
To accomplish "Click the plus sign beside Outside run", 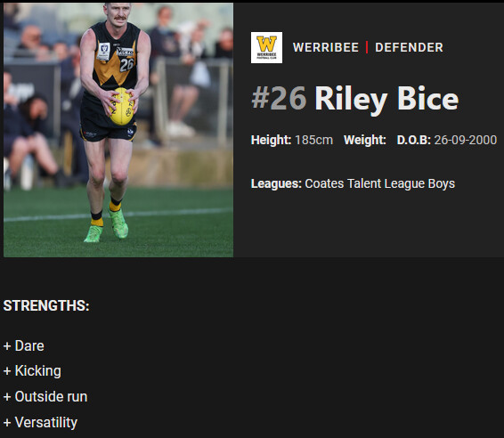I will [7, 397].
